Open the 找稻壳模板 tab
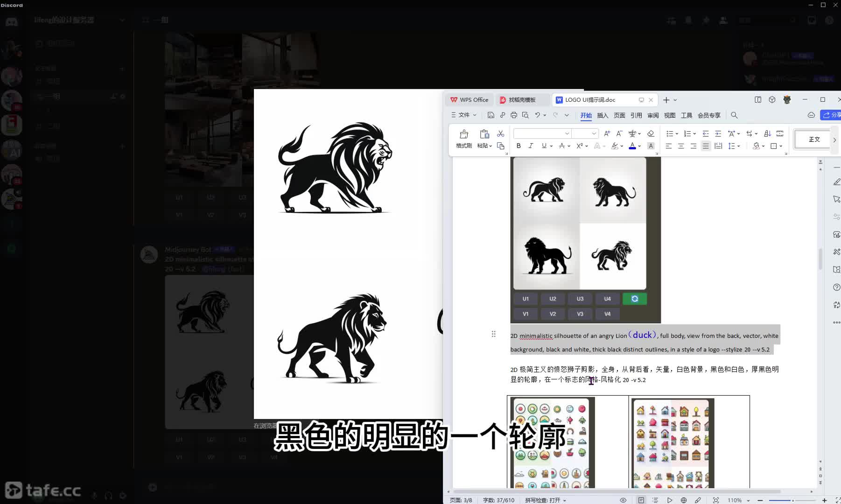The height and width of the screenshot is (504, 841). (x=522, y=100)
